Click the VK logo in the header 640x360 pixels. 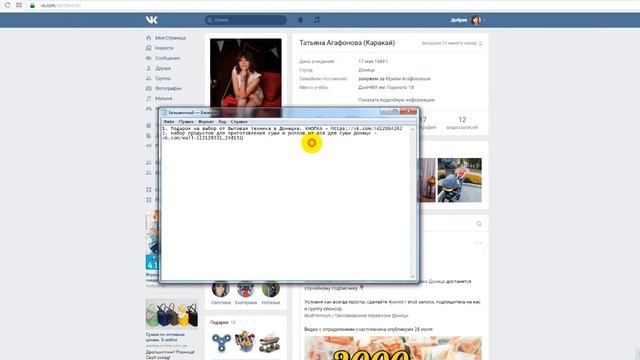(x=151, y=20)
